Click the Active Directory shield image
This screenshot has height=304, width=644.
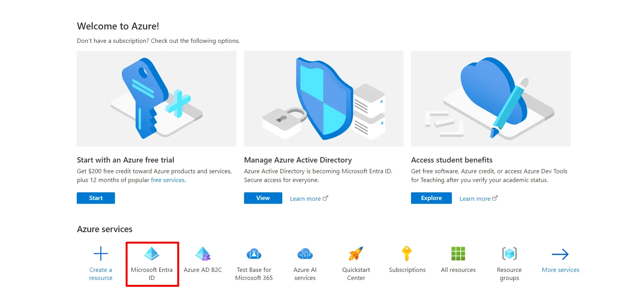pos(324,99)
